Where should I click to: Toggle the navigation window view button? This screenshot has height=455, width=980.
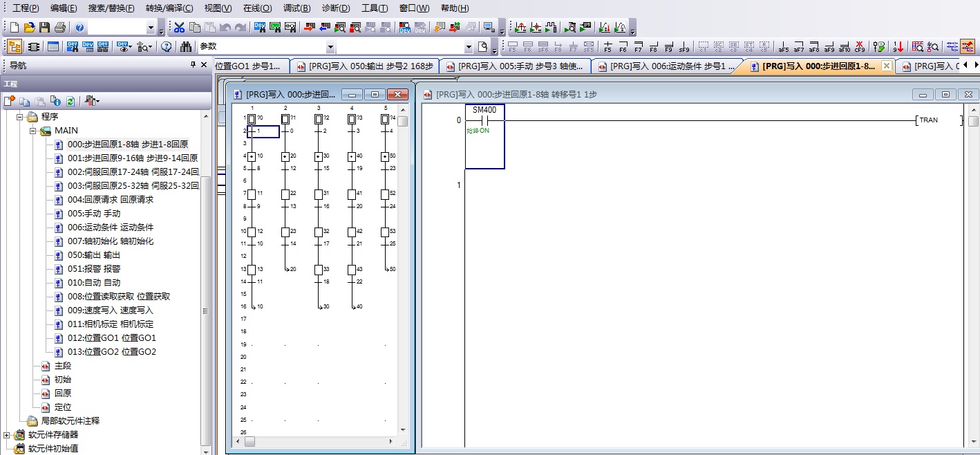pos(15,47)
